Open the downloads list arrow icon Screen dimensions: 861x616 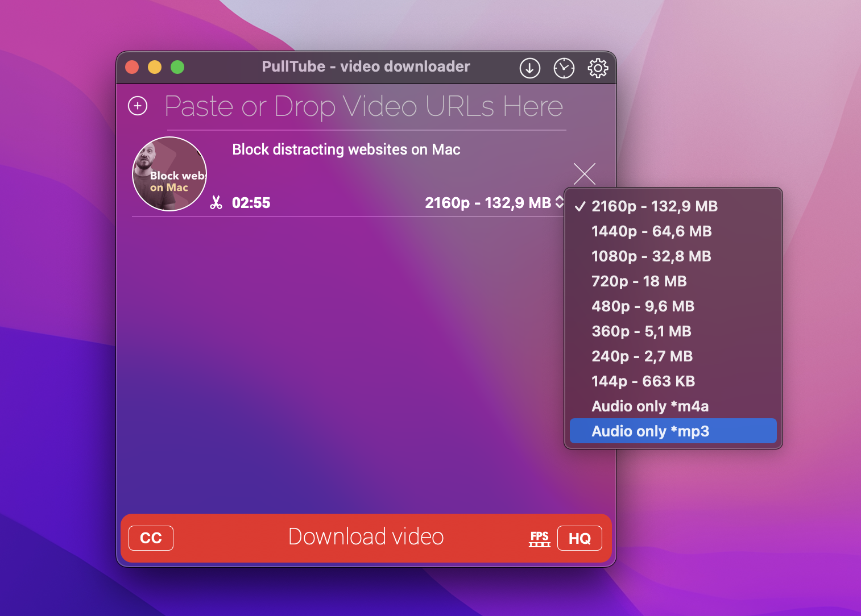[529, 68]
